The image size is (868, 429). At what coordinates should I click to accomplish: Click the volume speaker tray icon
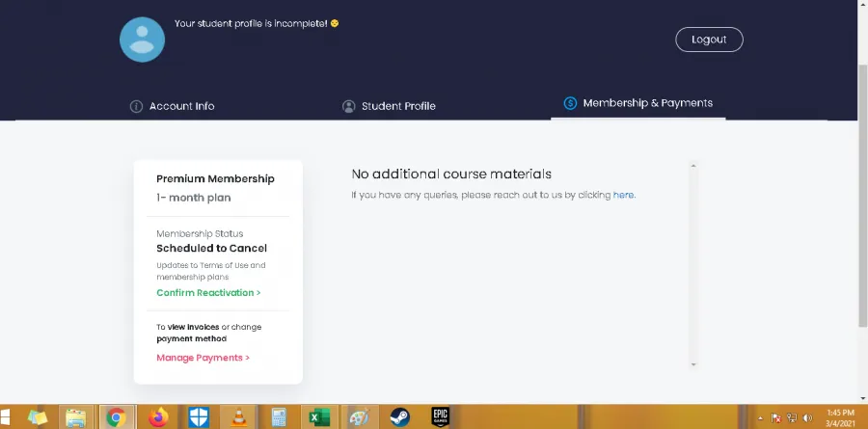click(806, 417)
